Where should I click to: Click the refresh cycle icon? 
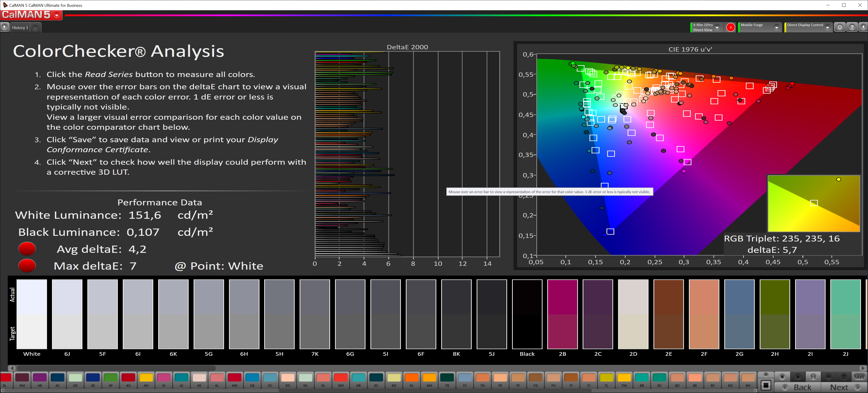[x=844, y=376]
